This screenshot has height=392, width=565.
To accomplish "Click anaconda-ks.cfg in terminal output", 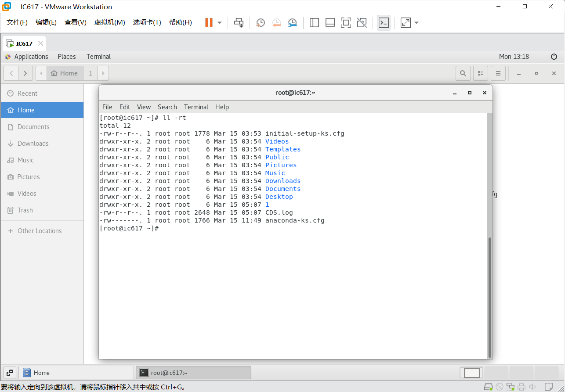I will click(295, 220).
